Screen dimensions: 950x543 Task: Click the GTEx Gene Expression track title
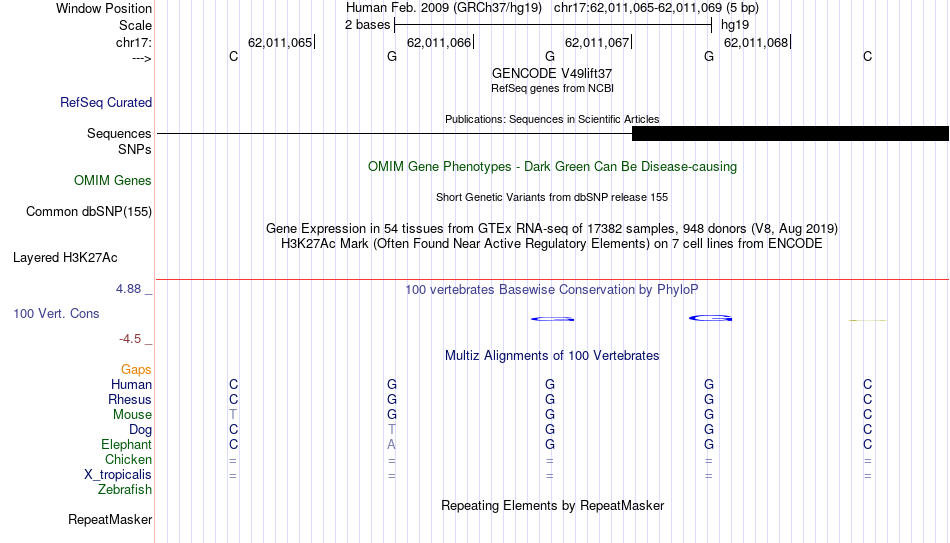point(552,228)
